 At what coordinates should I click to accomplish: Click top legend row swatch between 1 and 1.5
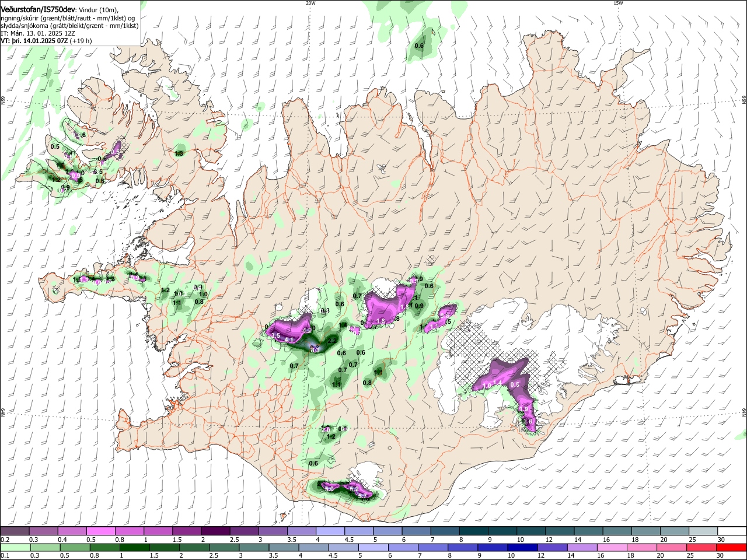[x=158, y=531]
